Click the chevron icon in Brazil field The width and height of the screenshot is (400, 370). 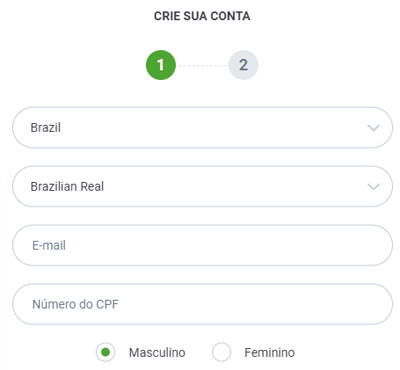373,128
